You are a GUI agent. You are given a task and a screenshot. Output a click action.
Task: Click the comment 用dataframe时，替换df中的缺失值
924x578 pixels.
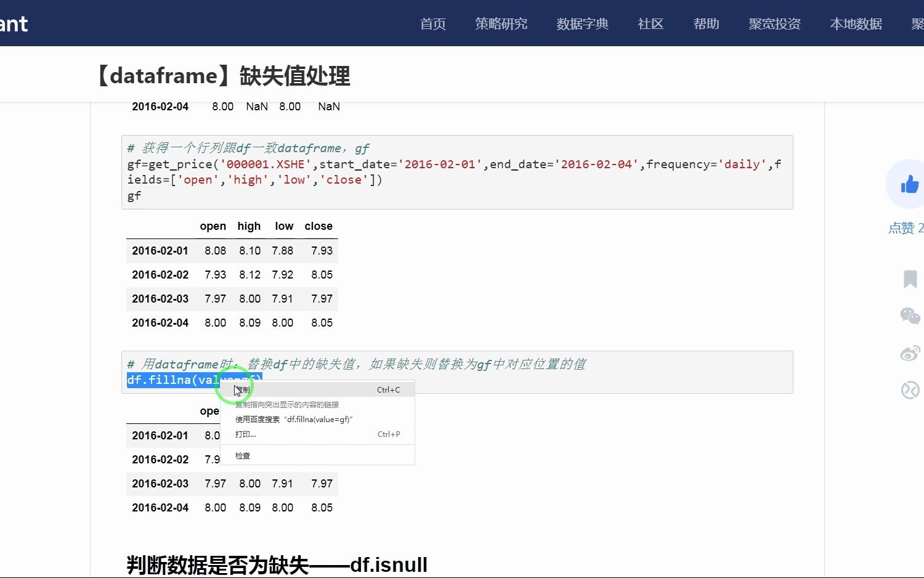point(357,364)
